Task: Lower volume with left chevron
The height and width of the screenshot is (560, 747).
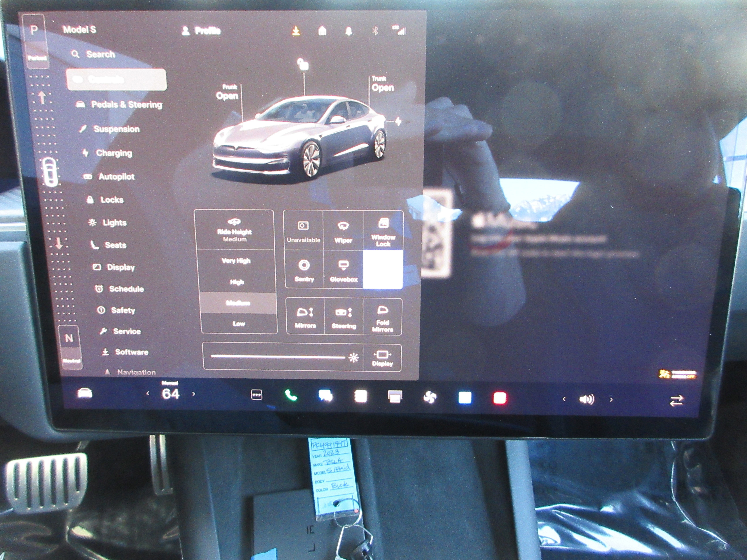Action: (x=564, y=399)
